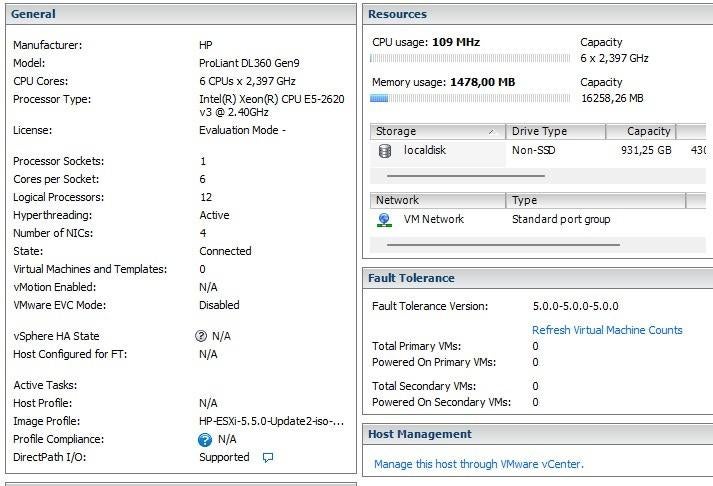Click the Profile Compliance blue help icon
Viewport: 713px width, 486px height.
pos(205,440)
